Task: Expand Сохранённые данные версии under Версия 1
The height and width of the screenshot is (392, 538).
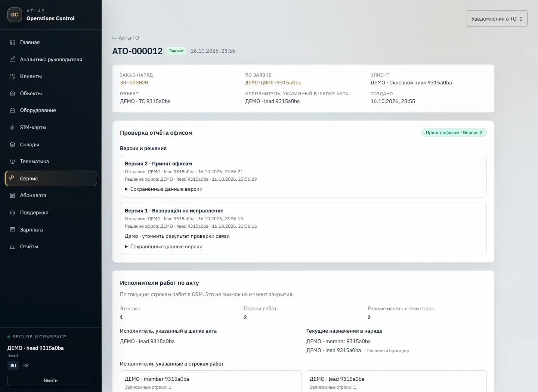Action: [x=164, y=246]
